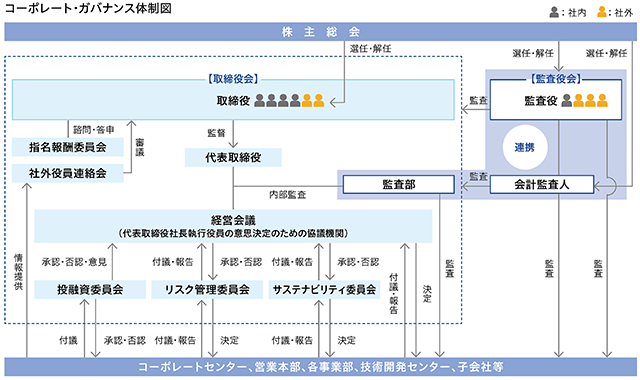Click the リスク管理委員会 box
This screenshot has height=380, width=640.
207,290
